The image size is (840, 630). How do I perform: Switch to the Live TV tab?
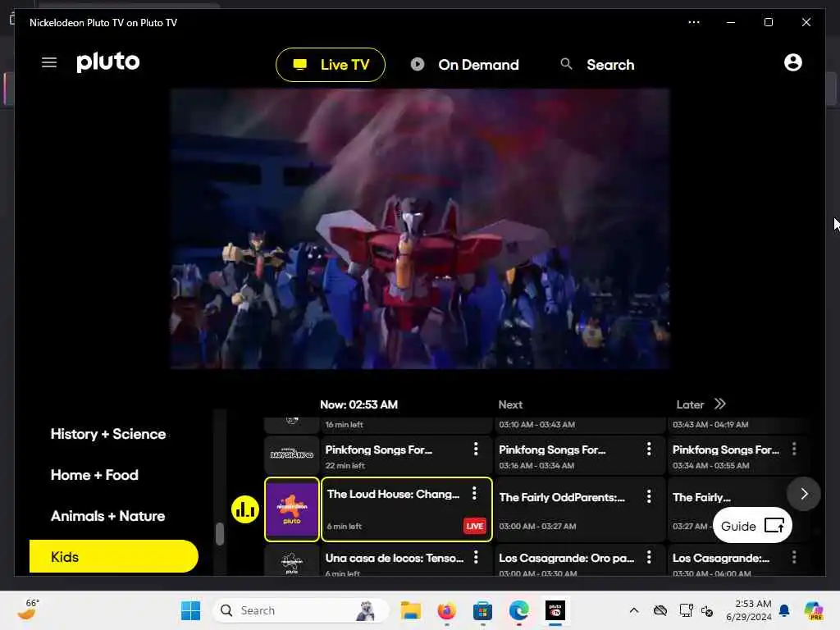(330, 65)
